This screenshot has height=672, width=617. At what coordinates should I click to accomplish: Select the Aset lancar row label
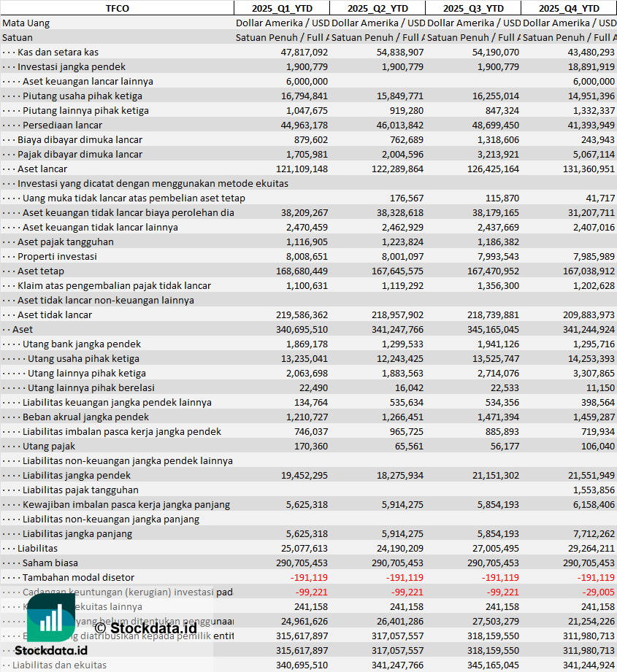click(42, 169)
